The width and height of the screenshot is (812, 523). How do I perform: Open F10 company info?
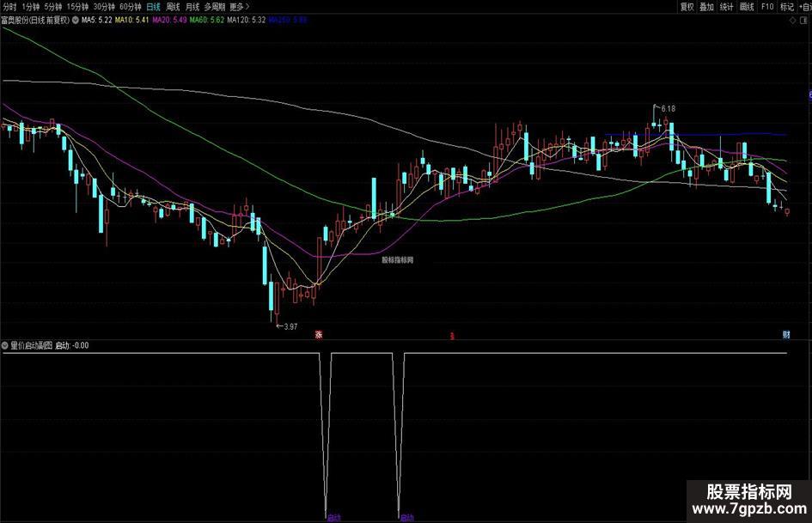[x=767, y=7]
